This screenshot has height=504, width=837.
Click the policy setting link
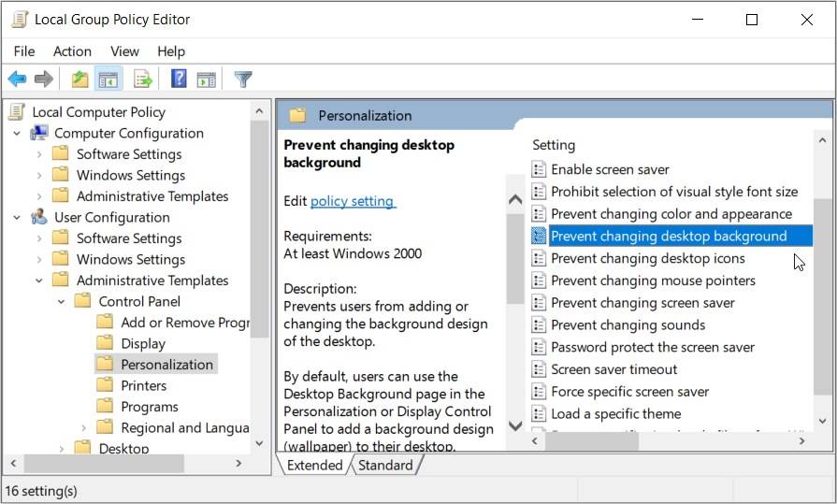point(353,201)
